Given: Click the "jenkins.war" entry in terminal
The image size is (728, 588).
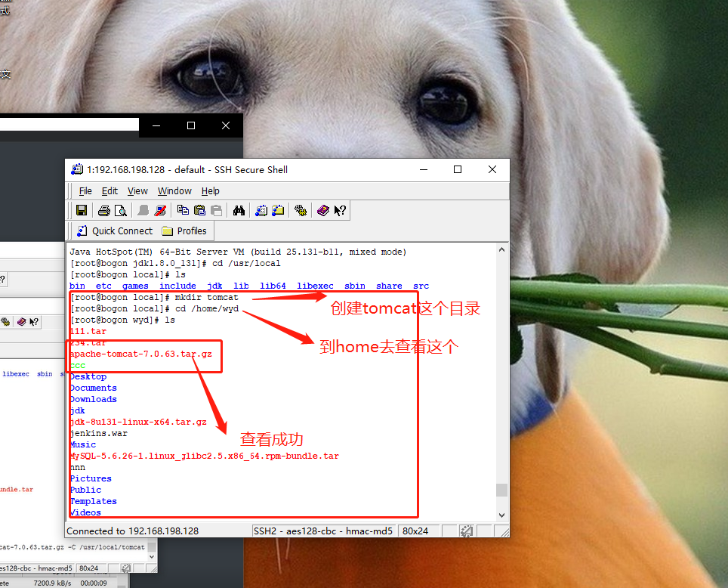Looking at the screenshot, I should coord(98,433).
